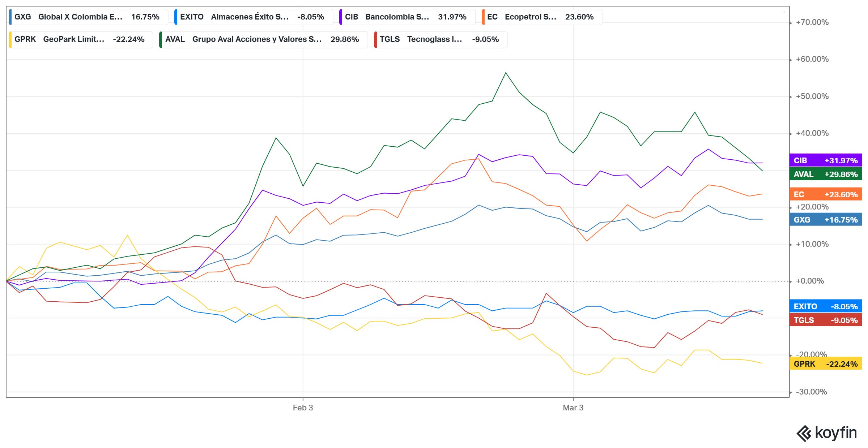Click the 16.75% value in GXG legend
The height and width of the screenshot is (448, 868).
(145, 17)
